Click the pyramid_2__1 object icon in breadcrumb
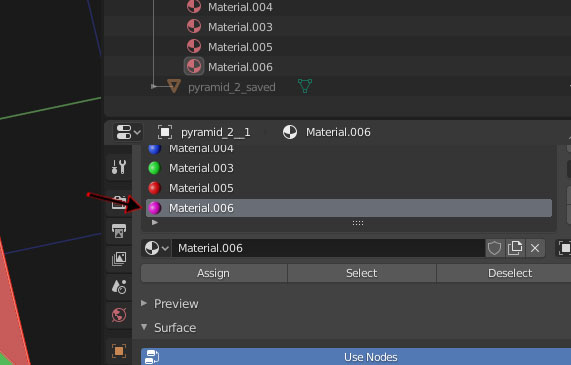 [x=165, y=132]
